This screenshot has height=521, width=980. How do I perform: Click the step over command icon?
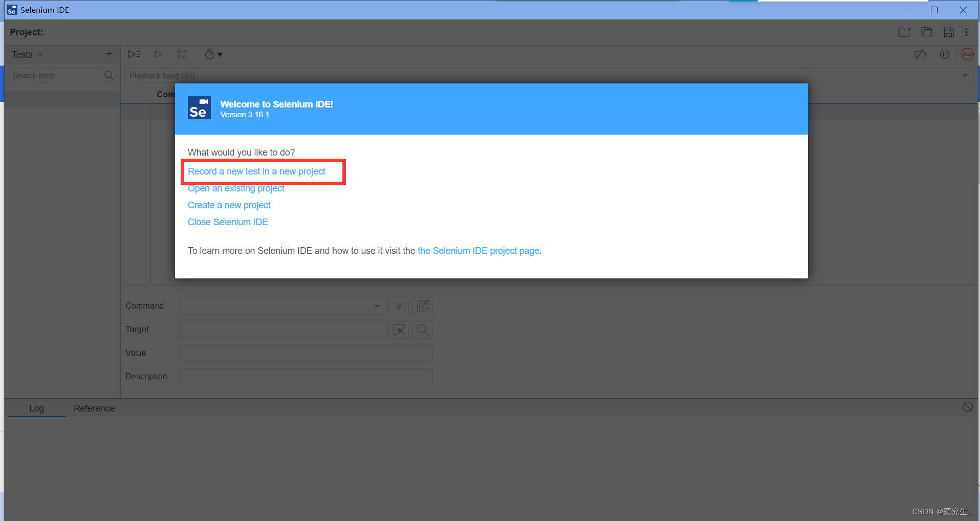point(182,54)
